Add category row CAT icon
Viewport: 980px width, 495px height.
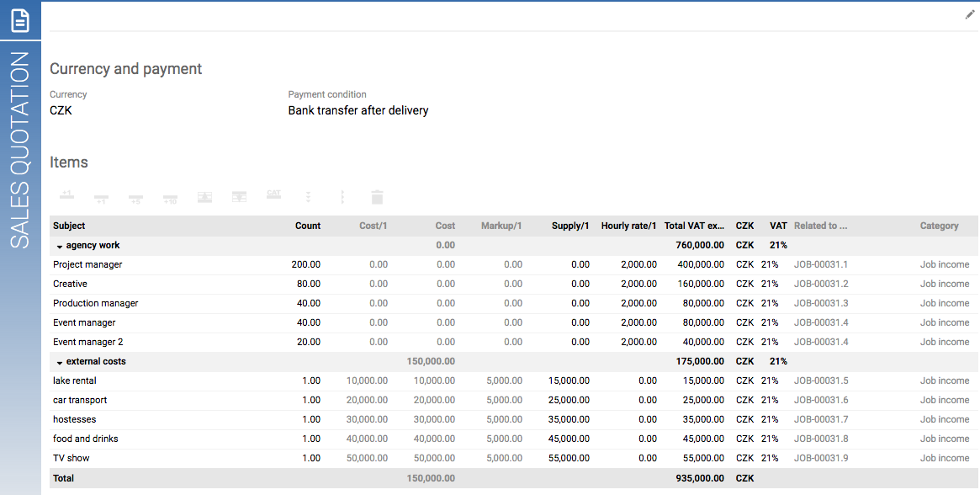pyautogui.click(x=273, y=195)
